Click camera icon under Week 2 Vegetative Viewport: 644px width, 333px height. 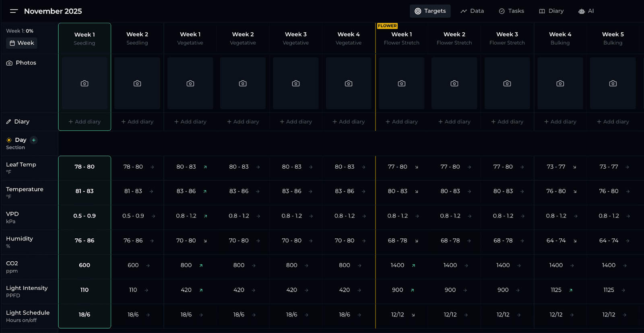click(243, 83)
